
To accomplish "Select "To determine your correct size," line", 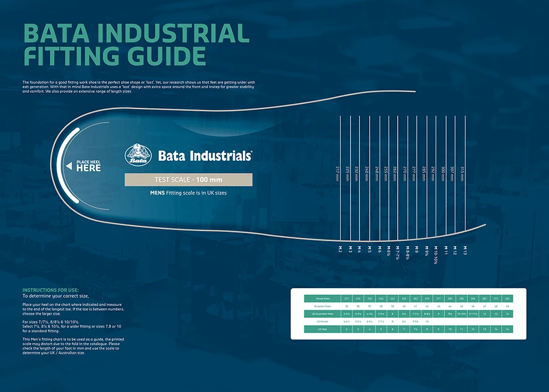I will click(55, 296).
